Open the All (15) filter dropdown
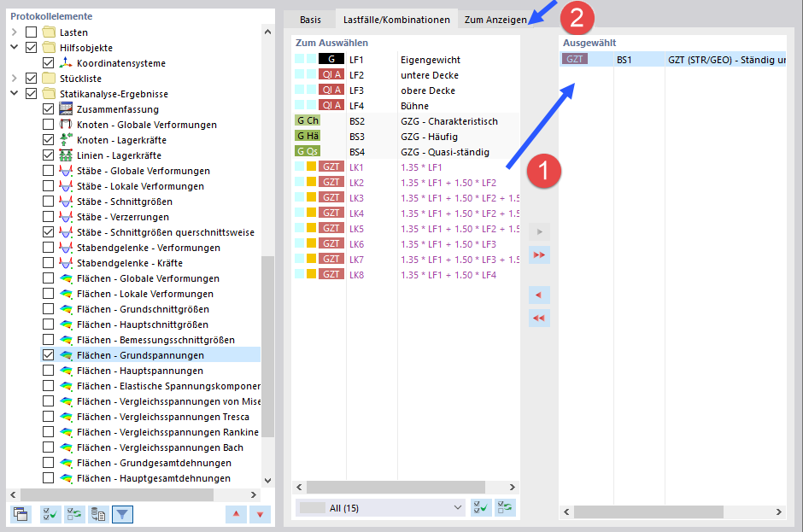The height and width of the screenshot is (532, 803). tap(380, 508)
